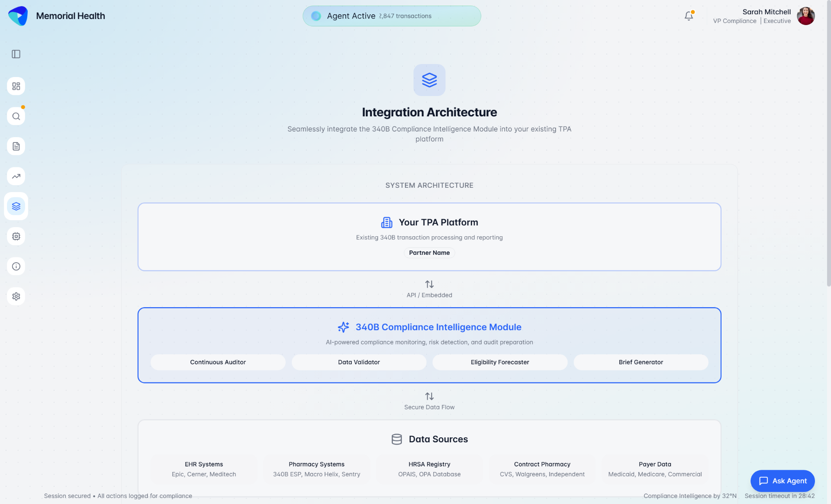The image size is (831, 504).
Task: Click the Your TPA Platform title
Action: point(438,222)
